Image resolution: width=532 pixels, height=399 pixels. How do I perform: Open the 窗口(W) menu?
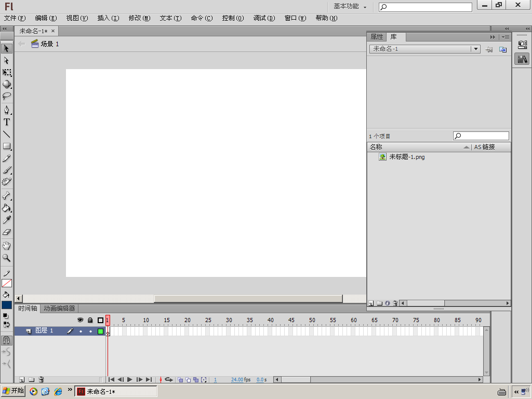tap(295, 18)
